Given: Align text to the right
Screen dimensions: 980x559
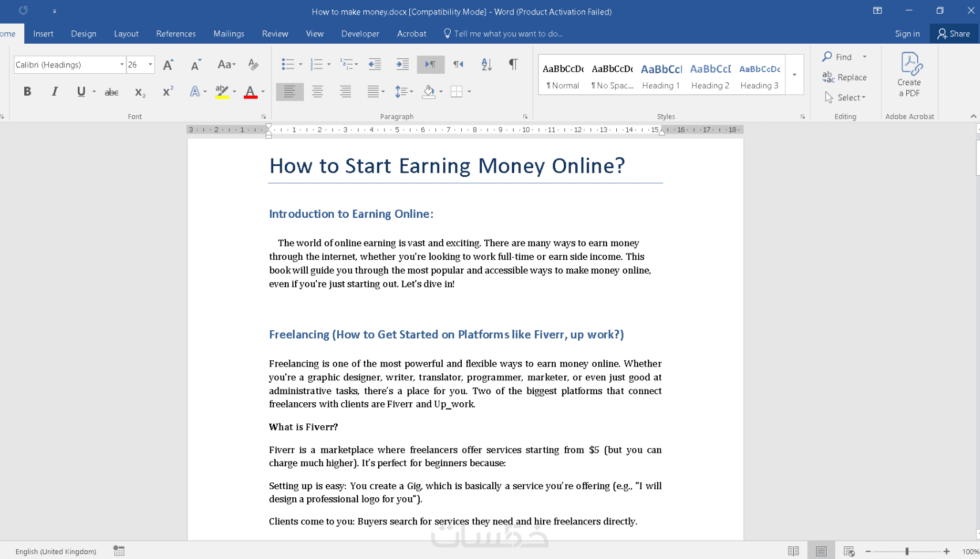Looking at the screenshot, I should (x=345, y=92).
